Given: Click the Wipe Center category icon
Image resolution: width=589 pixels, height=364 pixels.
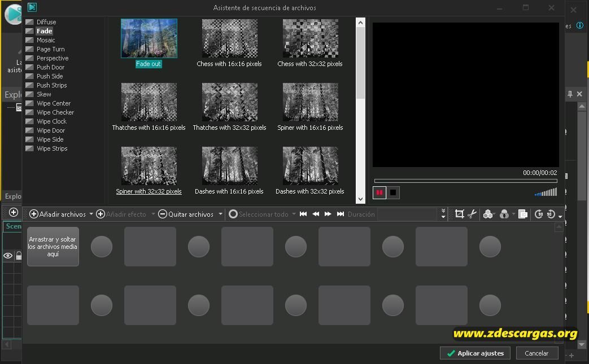Looking at the screenshot, I should pyautogui.click(x=29, y=103).
